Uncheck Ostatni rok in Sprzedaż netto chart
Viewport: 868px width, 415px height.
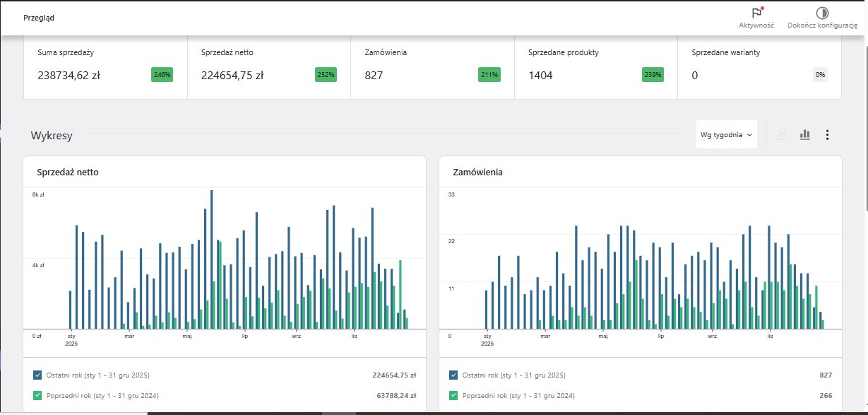click(37, 375)
